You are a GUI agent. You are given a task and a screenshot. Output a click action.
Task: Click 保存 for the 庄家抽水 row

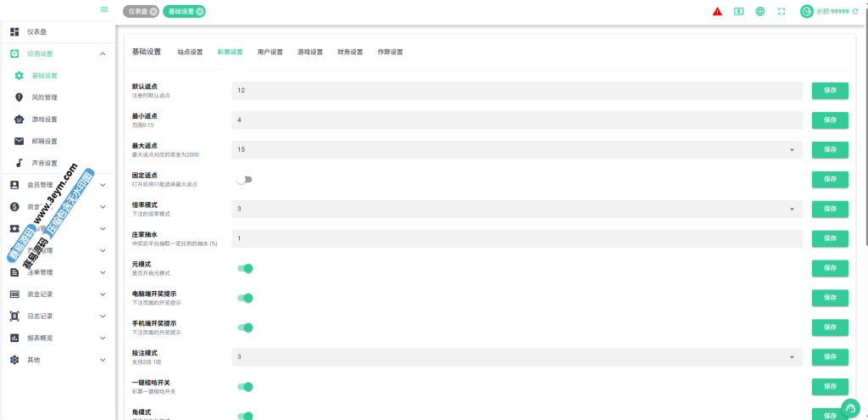pos(830,238)
